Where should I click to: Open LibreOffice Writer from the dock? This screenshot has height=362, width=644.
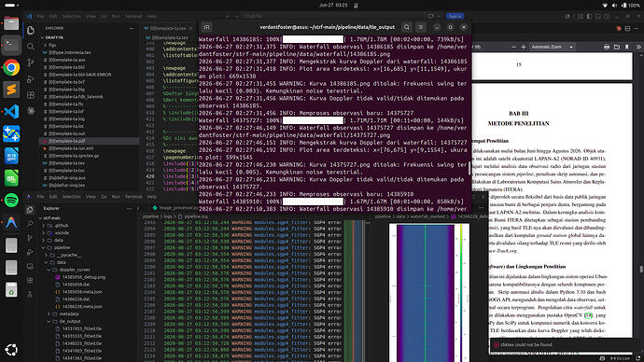point(11,156)
